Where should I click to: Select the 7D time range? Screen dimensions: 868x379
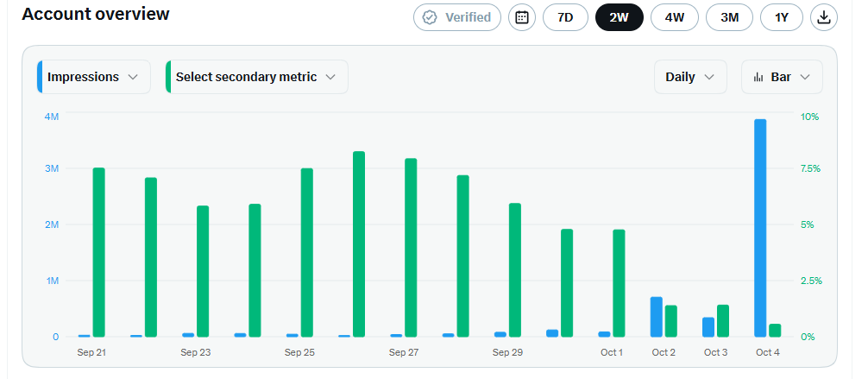pyautogui.click(x=565, y=17)
